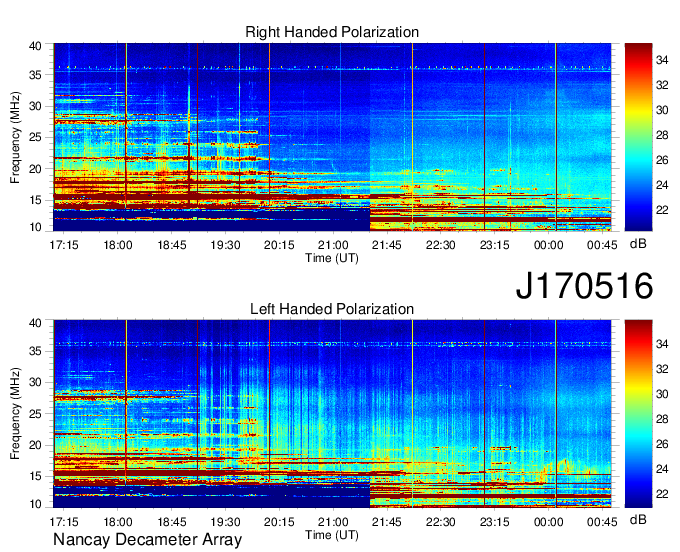Click the 34 dB tick on Left Handed color bar
Image resolution: width=680 pixels, height=552 pixels.
coord(662,344)
